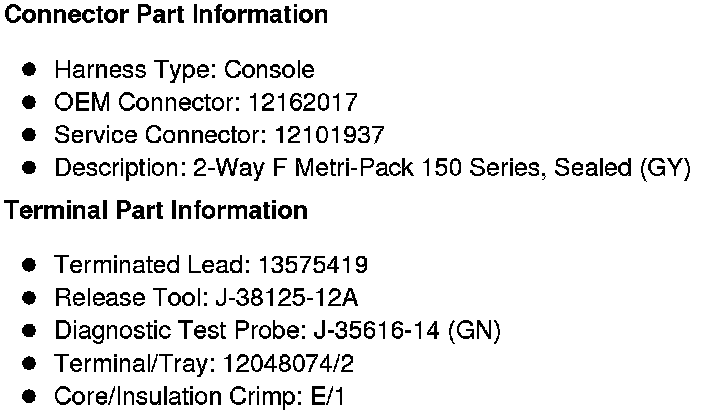Click the bullet beside OEM Connector
704x416 pixels.
[x=30, y=102]
